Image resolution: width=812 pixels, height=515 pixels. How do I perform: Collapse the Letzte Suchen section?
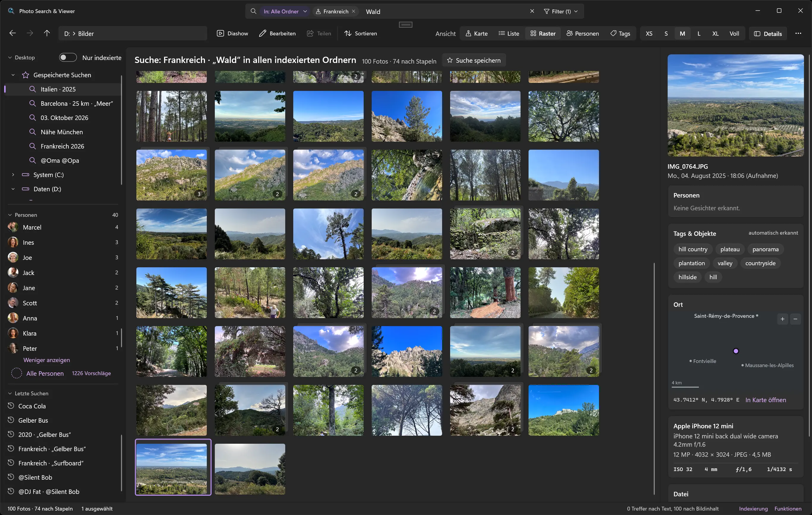[x=10, y=393]
